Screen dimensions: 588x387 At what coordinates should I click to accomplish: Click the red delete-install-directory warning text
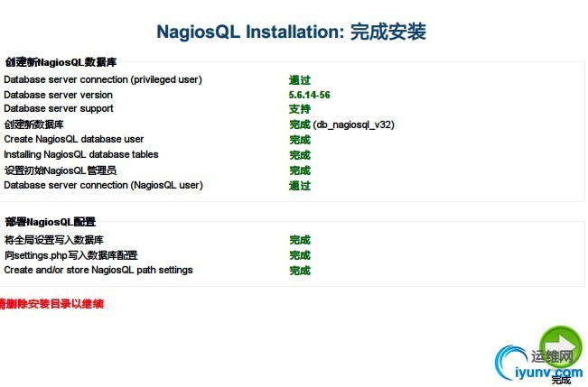tap(52, 304)
